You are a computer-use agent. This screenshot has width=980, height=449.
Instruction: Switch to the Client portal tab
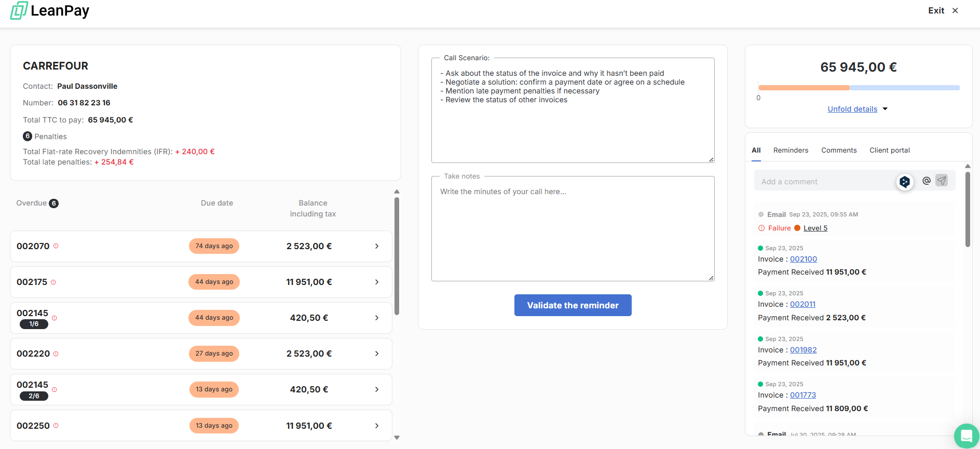[890, 151]
